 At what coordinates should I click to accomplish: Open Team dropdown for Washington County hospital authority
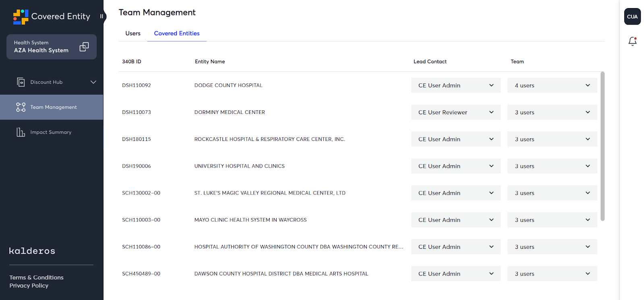pyautogui.click(x=552, y=247)
